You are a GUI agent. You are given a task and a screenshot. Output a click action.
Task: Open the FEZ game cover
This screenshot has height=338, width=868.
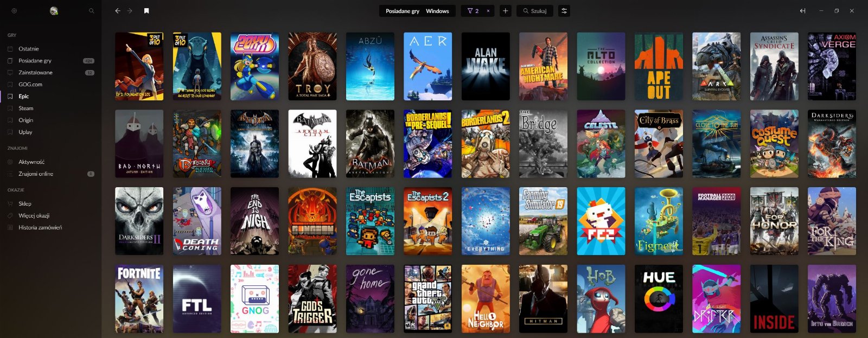[x=601, y=221]
